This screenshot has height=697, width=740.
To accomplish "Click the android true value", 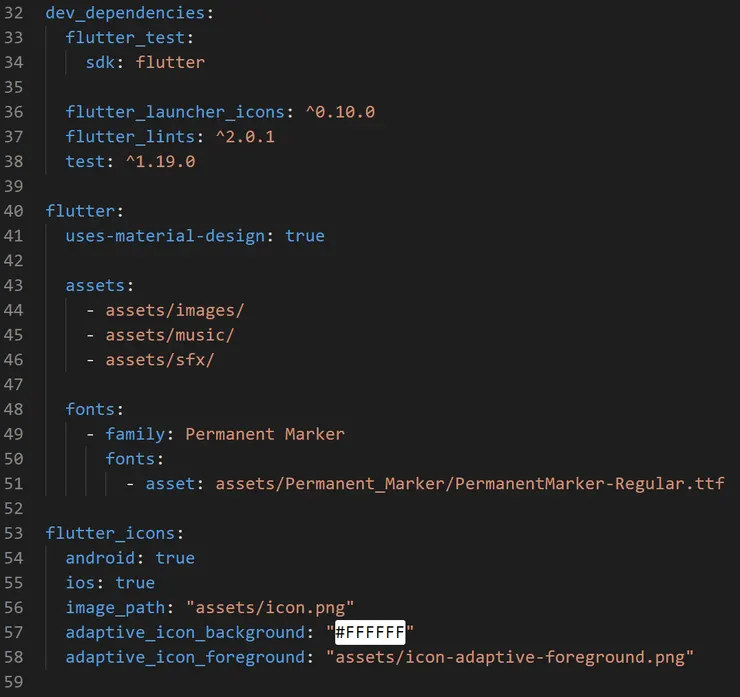I will tap(175, 558).
